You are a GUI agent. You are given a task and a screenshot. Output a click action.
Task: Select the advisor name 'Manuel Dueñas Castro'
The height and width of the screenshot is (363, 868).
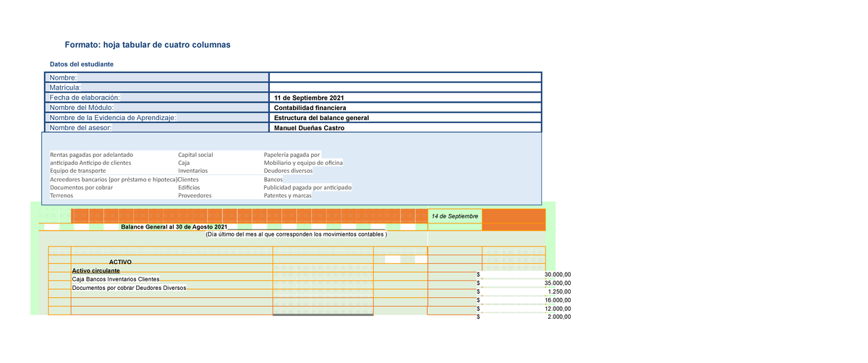coord(310,128)
